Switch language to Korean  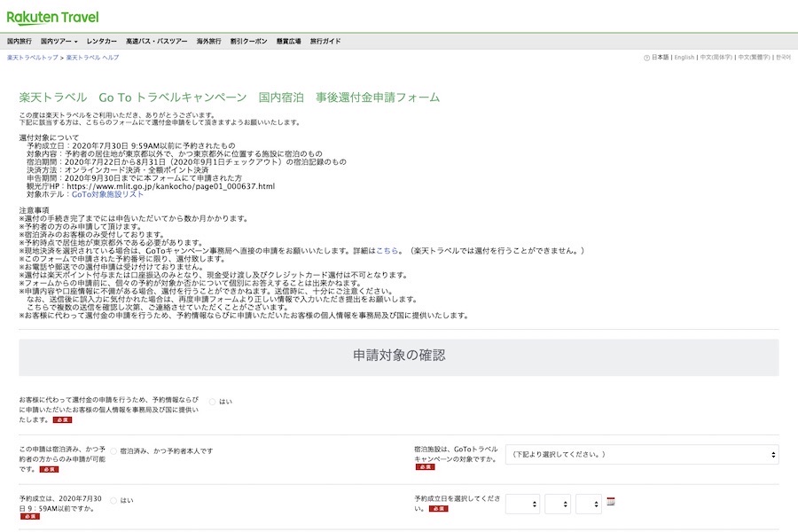(x=783, y=58)
